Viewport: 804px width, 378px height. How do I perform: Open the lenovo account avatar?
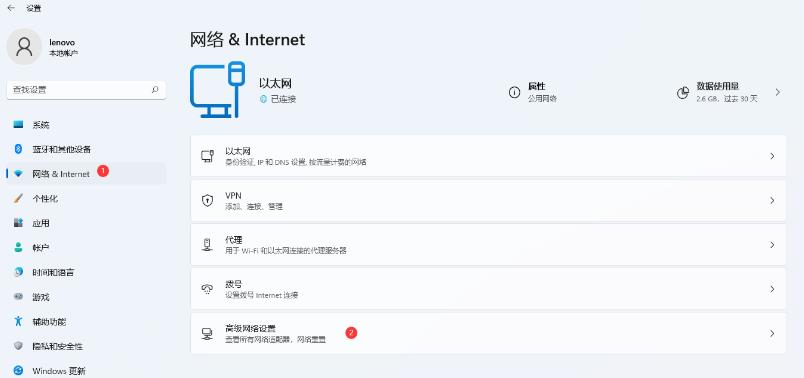pos(24,47)
